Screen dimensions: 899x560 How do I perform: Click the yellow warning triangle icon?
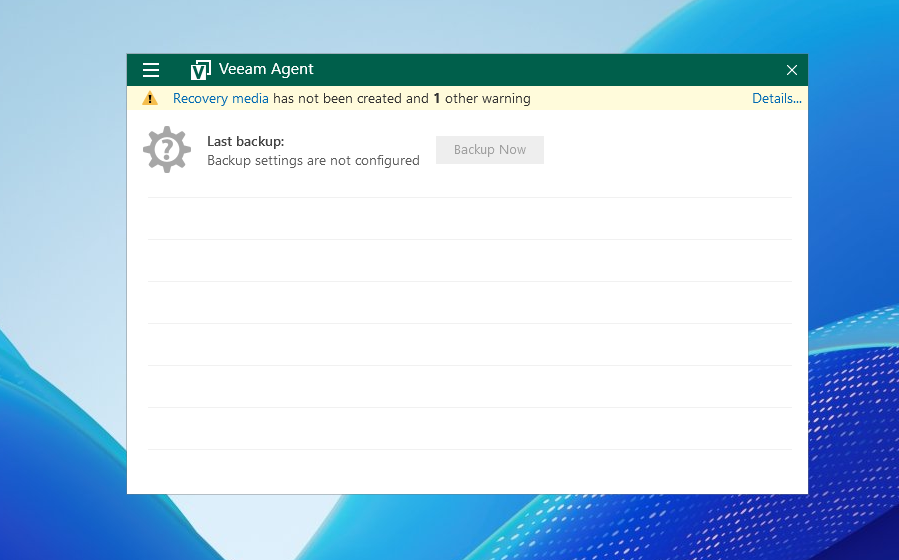click(x=150, y=99)
